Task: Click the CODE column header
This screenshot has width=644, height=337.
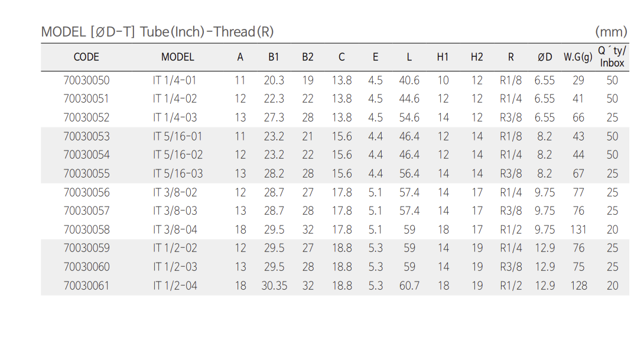Action: (x=86, y=57)
